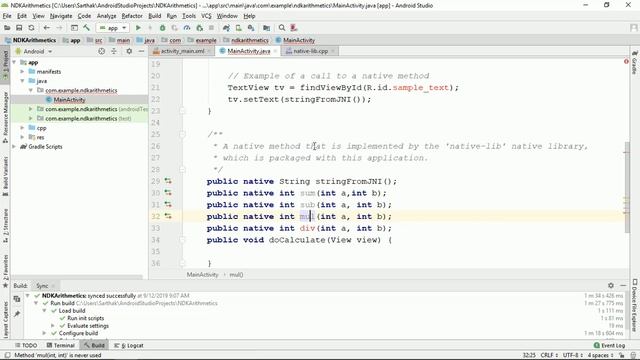Toggle the Build tool window button

click(x=94, y=345)
